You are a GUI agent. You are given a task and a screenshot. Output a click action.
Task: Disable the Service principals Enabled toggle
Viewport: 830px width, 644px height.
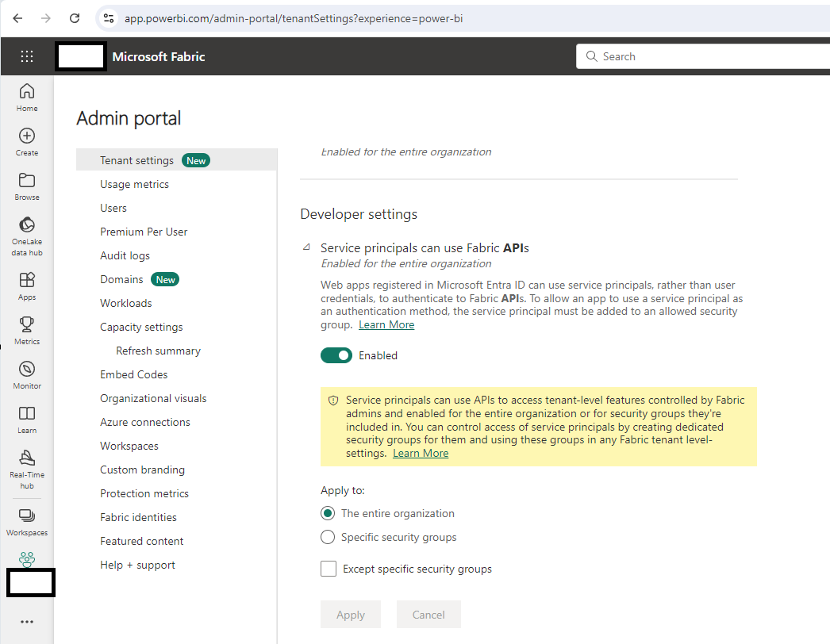[336, 355]
